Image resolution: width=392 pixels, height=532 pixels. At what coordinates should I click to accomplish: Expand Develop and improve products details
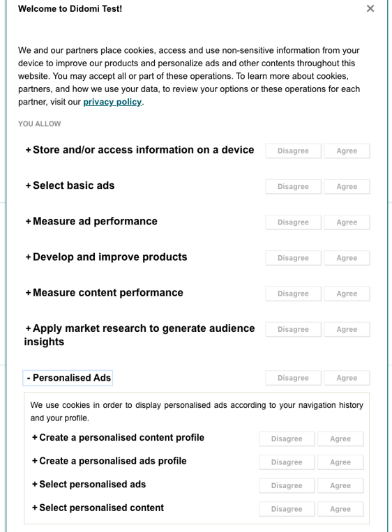pos(107,257)
